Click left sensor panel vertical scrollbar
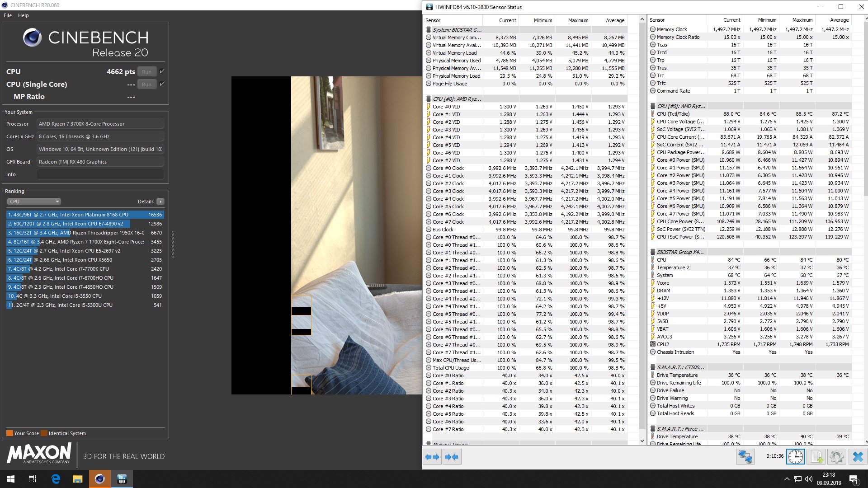This screenshot has height=488, width=868. pos(642,226)
